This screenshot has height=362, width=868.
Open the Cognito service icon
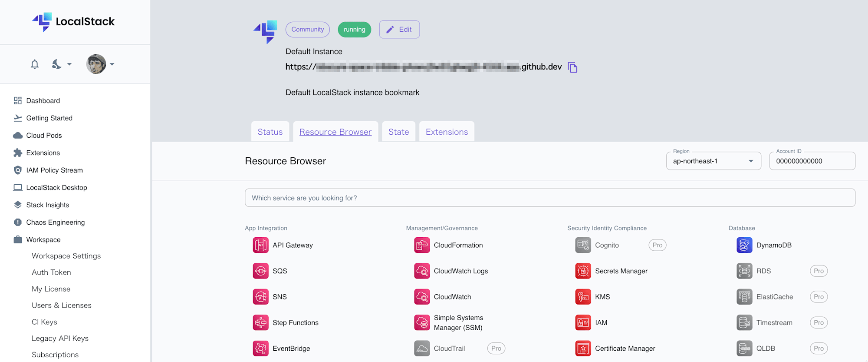pyautogui.click(x=583, y=245)
